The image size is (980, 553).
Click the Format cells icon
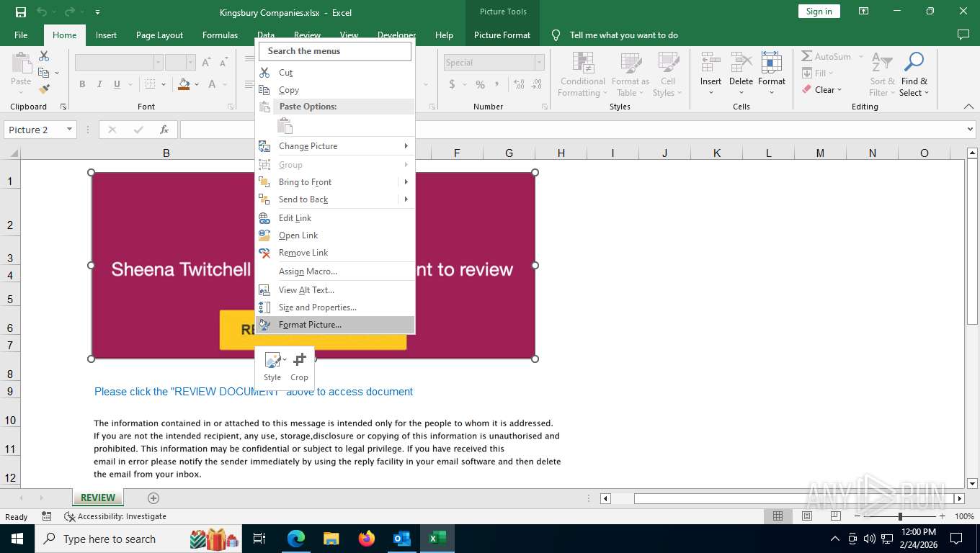(771, 62)
